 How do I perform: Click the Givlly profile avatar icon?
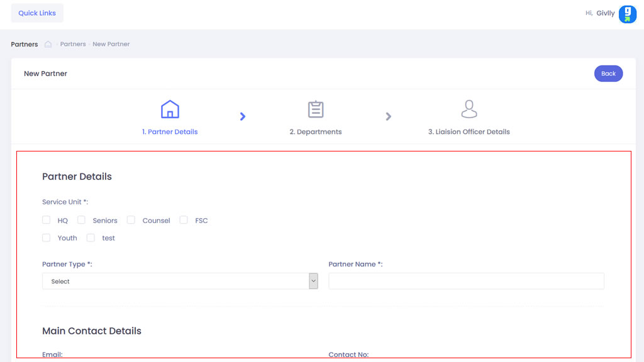click(x=627, y=14)
